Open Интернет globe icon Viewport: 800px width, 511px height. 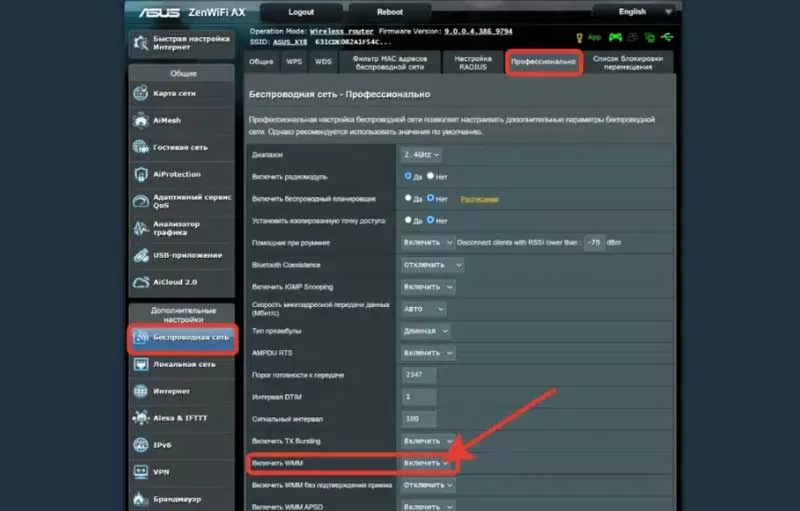(141, 391)
